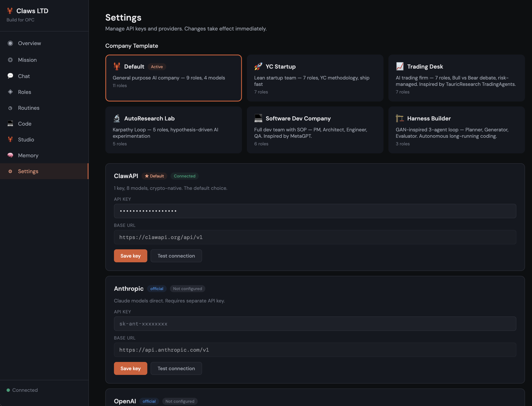This screenshot has width=532, height=406.
Task: Select the Harness Builder template
Action: [456, 130]
